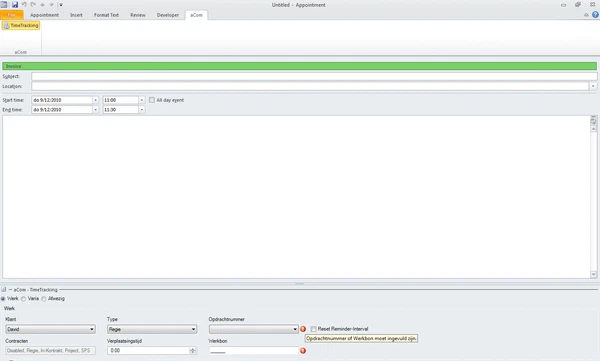Click the body scrollbar up arrow
600x361 pixels.
pyautogui.click(x=593, y=129)
